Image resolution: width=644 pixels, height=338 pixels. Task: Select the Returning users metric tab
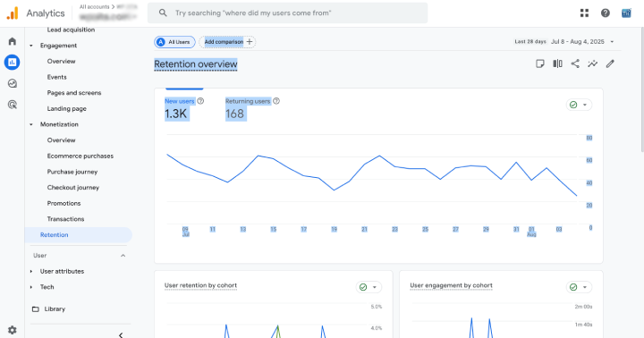252,109
